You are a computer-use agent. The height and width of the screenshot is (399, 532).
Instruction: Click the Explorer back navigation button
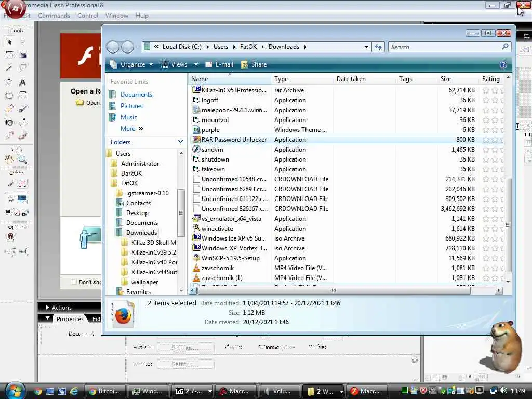[x=113, y=47]
